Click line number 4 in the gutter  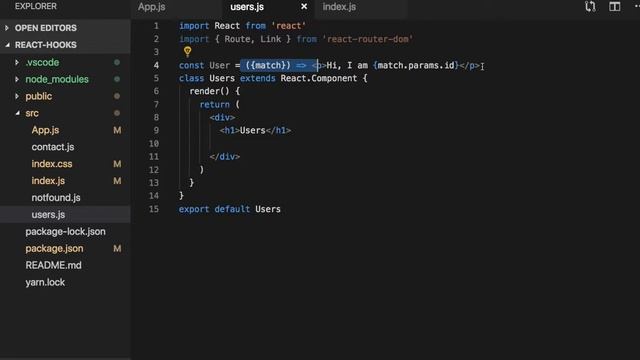click(x=156, y=65)
